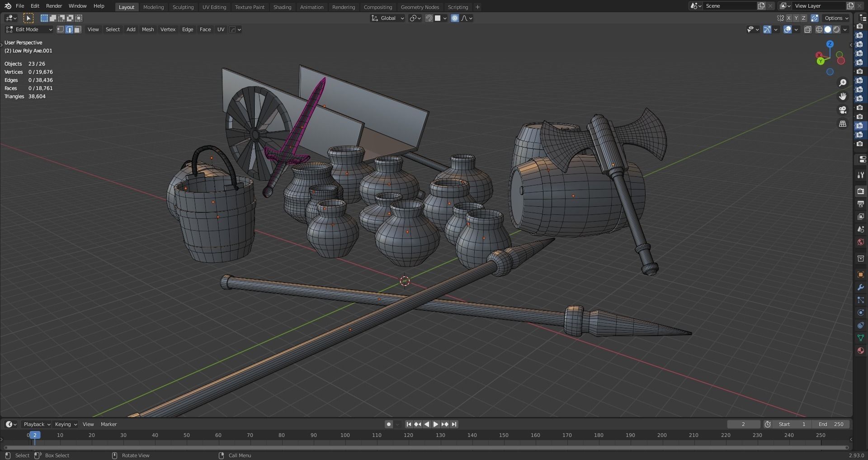
Task: Switch perspective/orthographic grid icon
Action: click(843, 123)
